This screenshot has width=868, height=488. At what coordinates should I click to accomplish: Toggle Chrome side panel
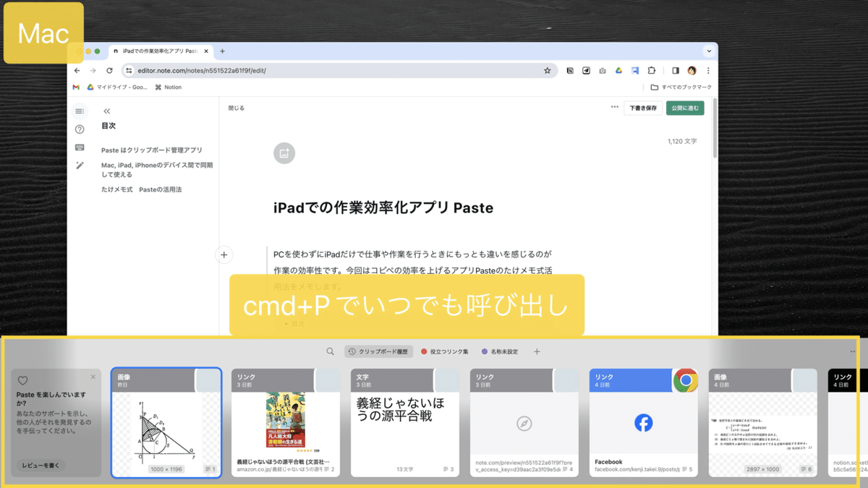(676, 71)
